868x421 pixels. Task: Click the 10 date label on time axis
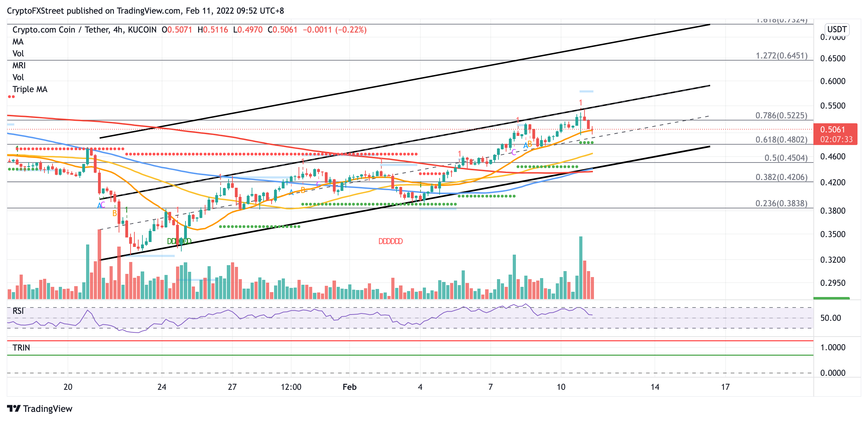[x=561, y=387]
